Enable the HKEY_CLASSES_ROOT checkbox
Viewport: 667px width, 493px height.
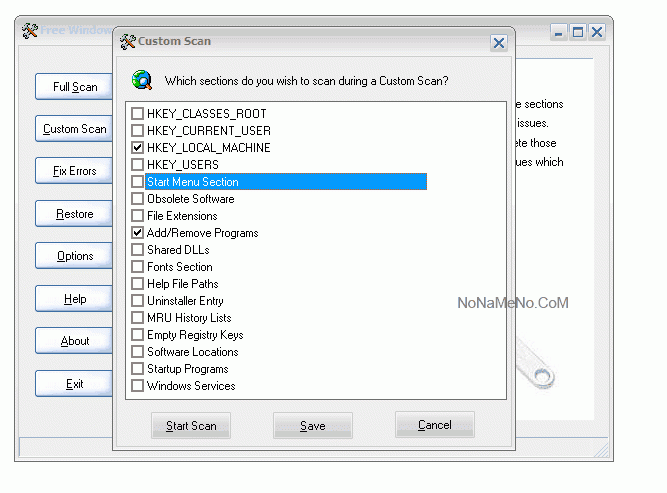(x=138, y=114)
